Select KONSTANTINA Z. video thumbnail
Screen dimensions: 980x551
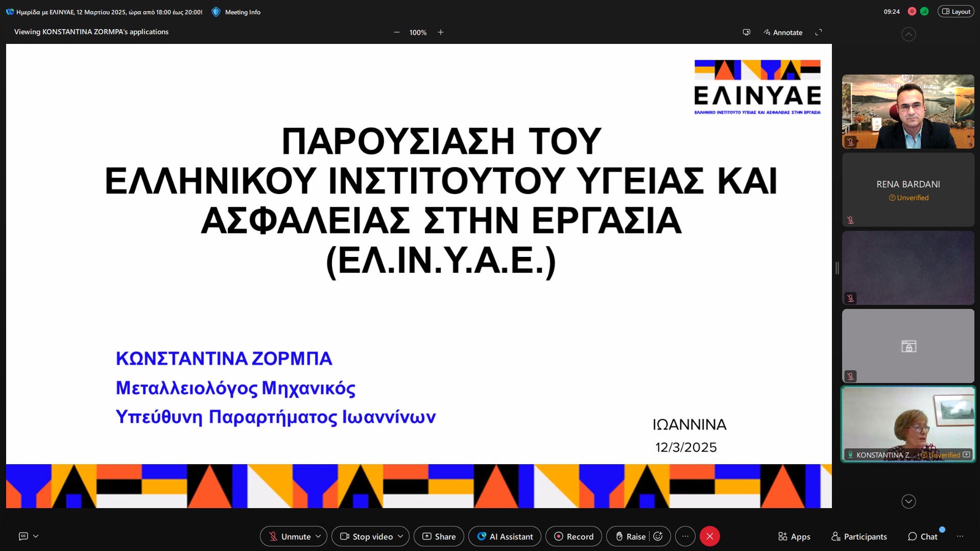coord(908,424)
